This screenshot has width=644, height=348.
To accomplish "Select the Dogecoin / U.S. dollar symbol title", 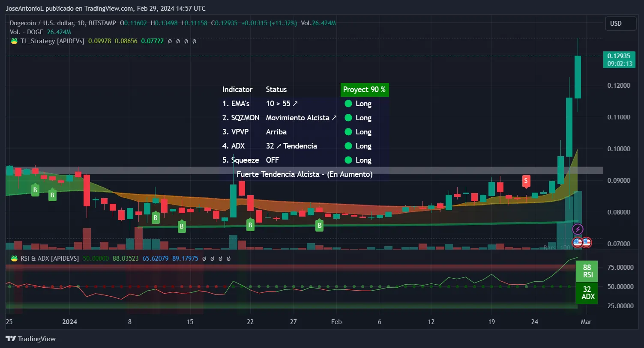I will click(63, 23).
